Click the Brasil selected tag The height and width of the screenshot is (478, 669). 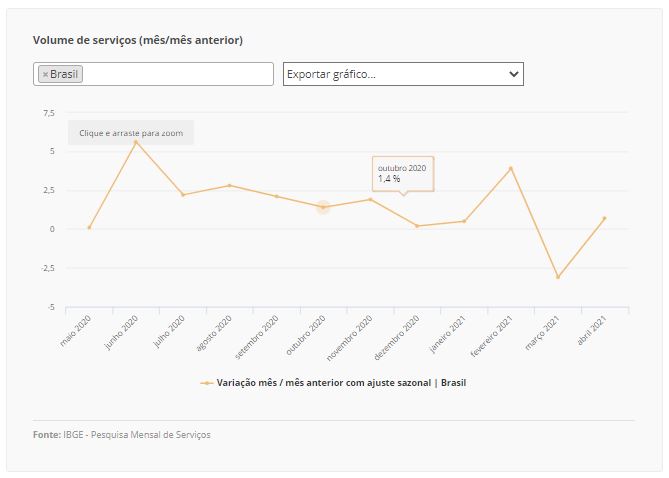(61, 74)
